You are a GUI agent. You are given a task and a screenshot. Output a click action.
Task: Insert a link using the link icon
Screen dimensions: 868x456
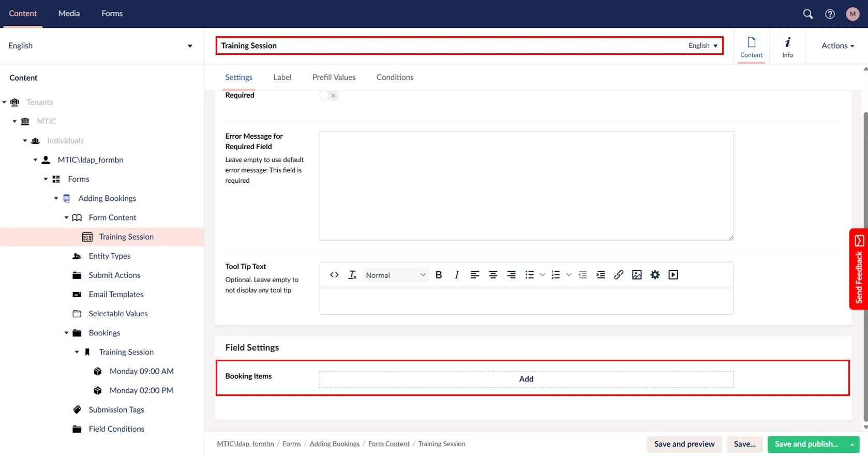[618, 275]
